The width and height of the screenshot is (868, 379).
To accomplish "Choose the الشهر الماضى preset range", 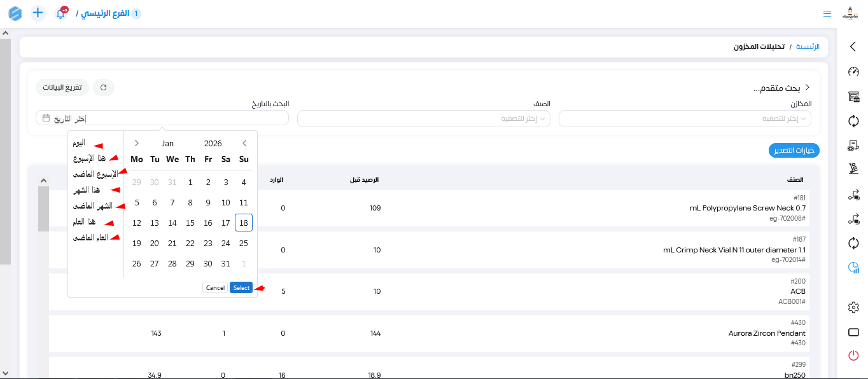I will [x=92, y=206].
